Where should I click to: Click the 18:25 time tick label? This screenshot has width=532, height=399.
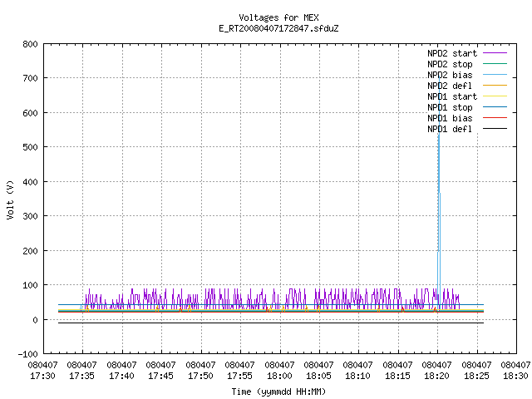click(476, 377)
